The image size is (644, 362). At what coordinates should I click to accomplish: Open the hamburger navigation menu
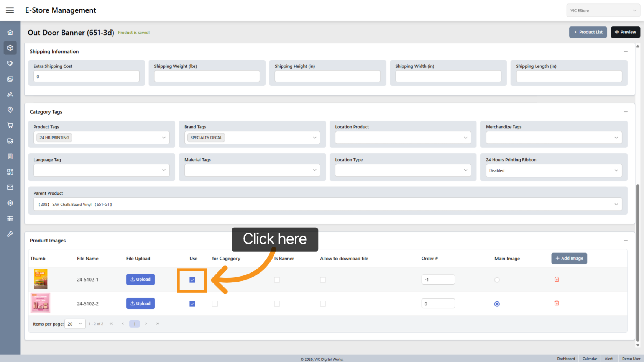pyautogui.click(x=10, y=10)
